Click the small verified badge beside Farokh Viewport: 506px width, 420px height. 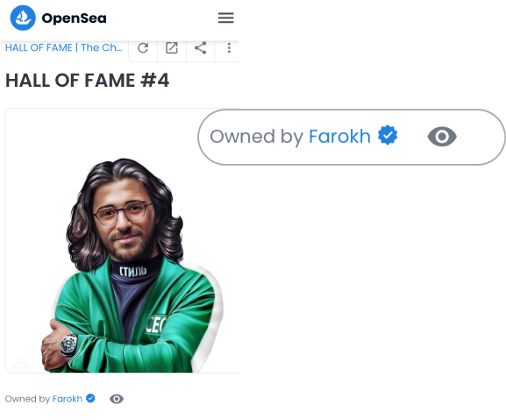(90, 399)
